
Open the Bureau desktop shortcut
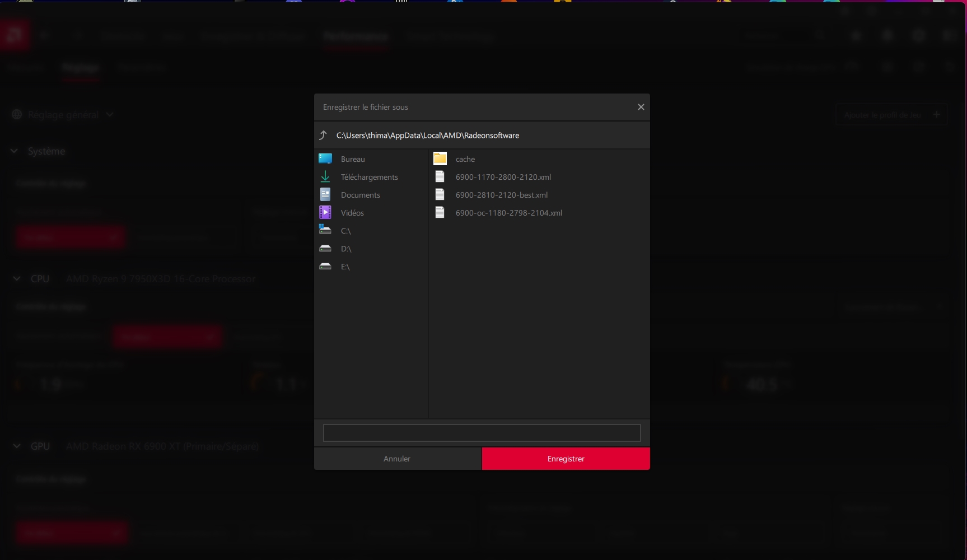(x=352, y=159)
